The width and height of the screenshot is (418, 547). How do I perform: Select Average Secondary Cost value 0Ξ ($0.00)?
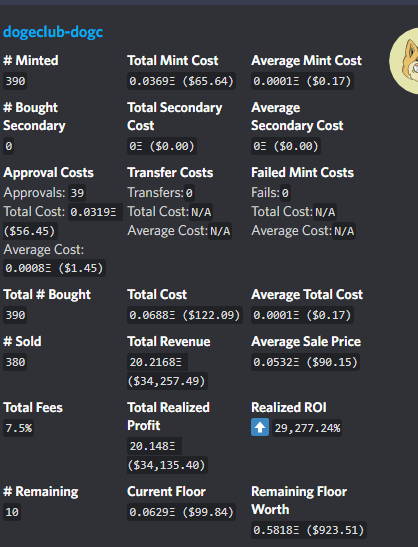(x=286, y=146)
